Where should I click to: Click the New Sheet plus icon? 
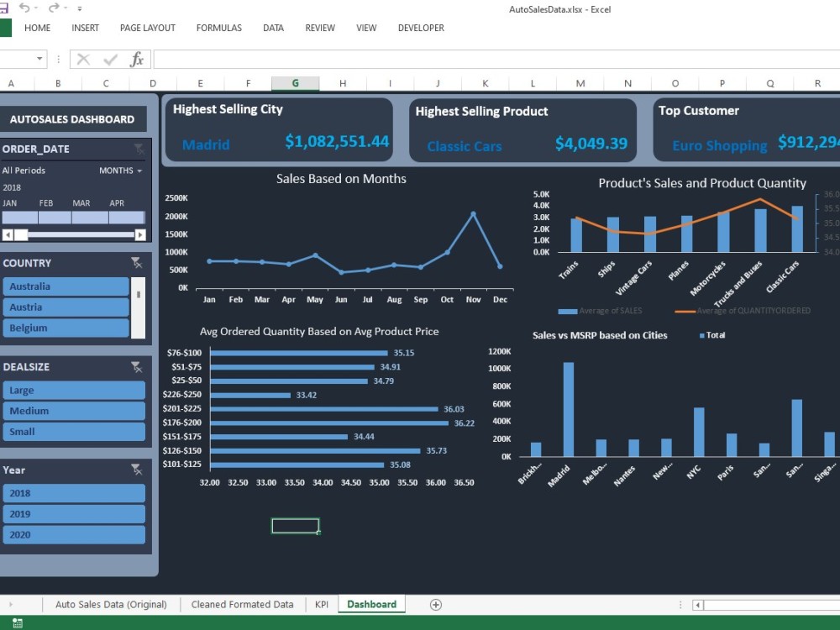[436, 604]
